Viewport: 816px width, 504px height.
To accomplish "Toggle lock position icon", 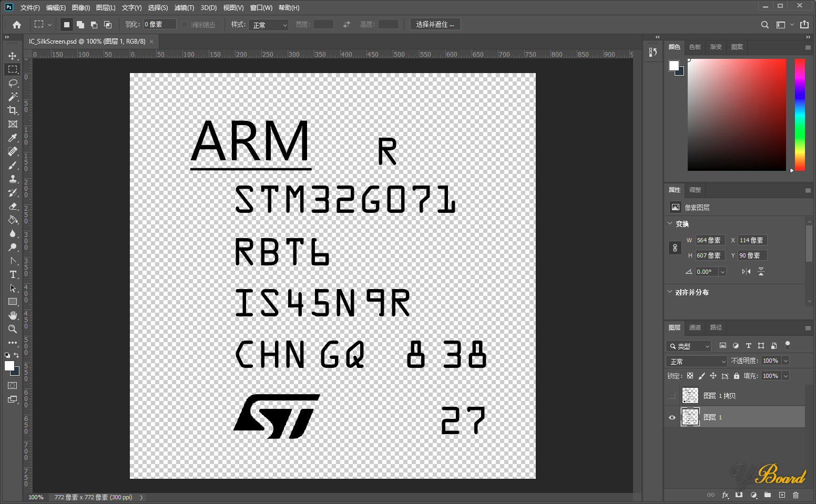I will click(713, 376).
